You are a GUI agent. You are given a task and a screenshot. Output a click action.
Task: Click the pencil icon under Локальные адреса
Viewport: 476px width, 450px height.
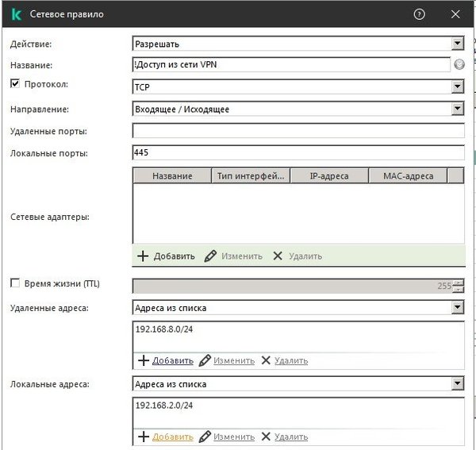205,437
